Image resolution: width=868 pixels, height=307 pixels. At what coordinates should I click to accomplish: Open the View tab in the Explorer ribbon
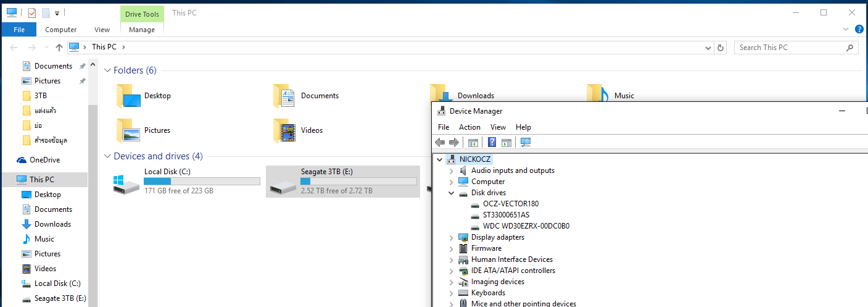pyautogui.click(x=102, y=30)
